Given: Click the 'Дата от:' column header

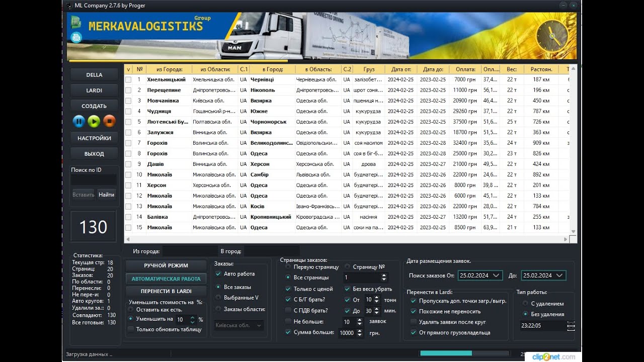Looking at the screenshot, I should pyautogui.click(x=401, y=69).
